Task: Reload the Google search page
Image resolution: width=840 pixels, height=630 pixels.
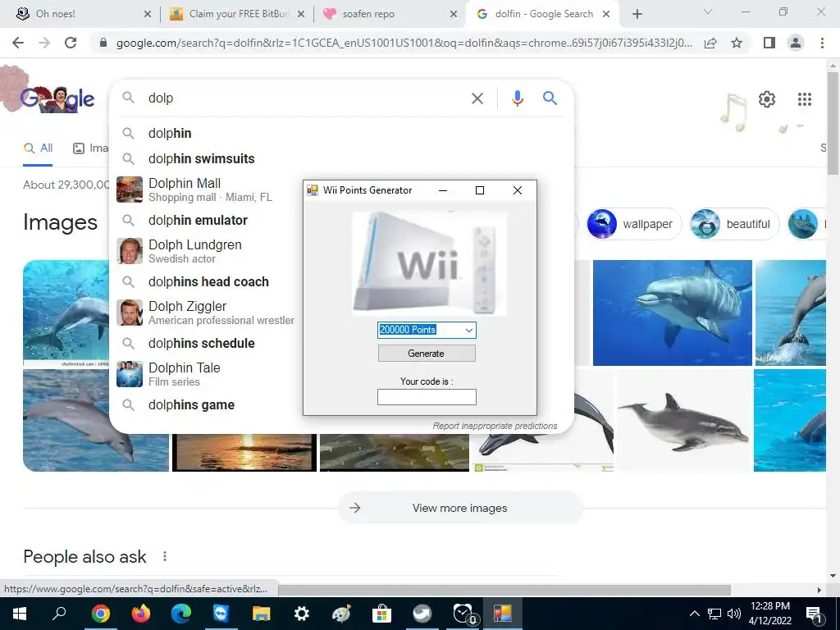Action: click(x=71, y=43)
